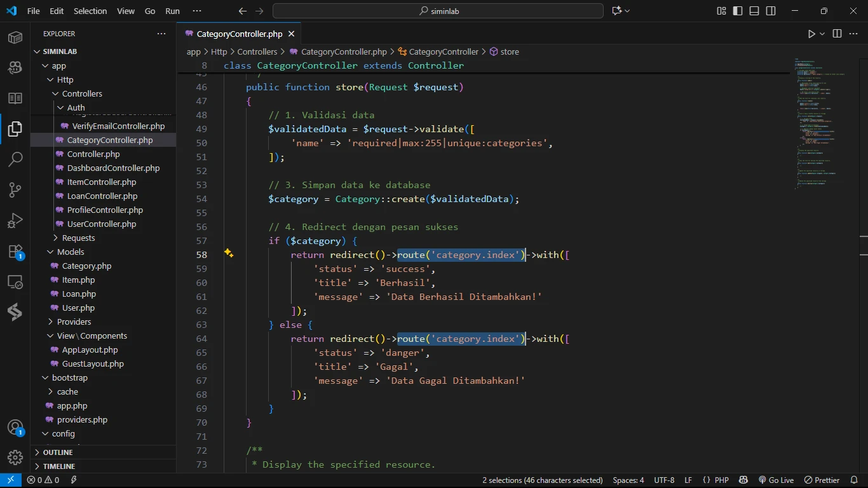Close the CategoryController.php tab
The image size is (868, 488).
pos(291,34)
